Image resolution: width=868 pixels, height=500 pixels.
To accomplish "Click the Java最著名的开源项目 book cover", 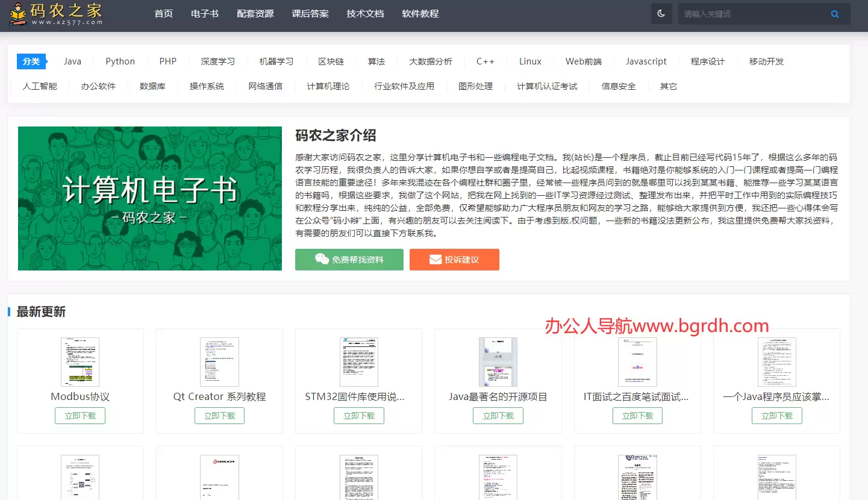I will click(498, 361).
